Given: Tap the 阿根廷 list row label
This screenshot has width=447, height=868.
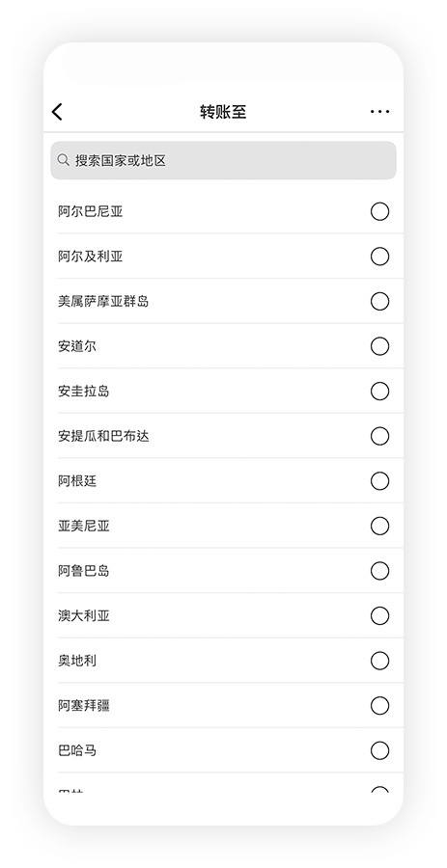Looking at the screenshot, I should coord(77,481).
